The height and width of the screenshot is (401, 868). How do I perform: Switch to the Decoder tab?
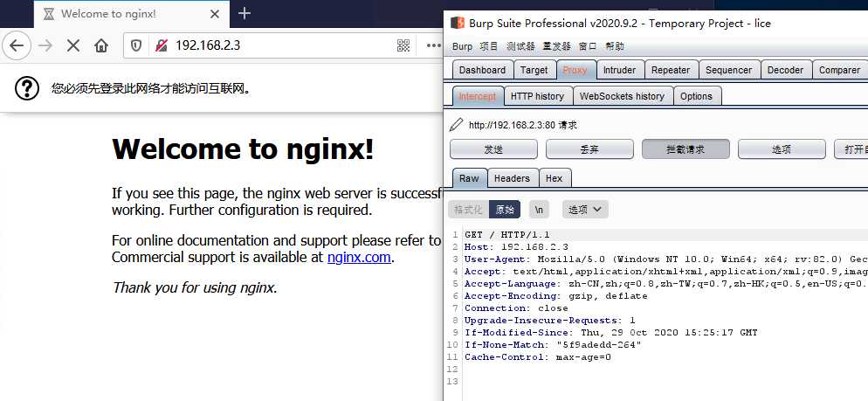pos(785,71)
